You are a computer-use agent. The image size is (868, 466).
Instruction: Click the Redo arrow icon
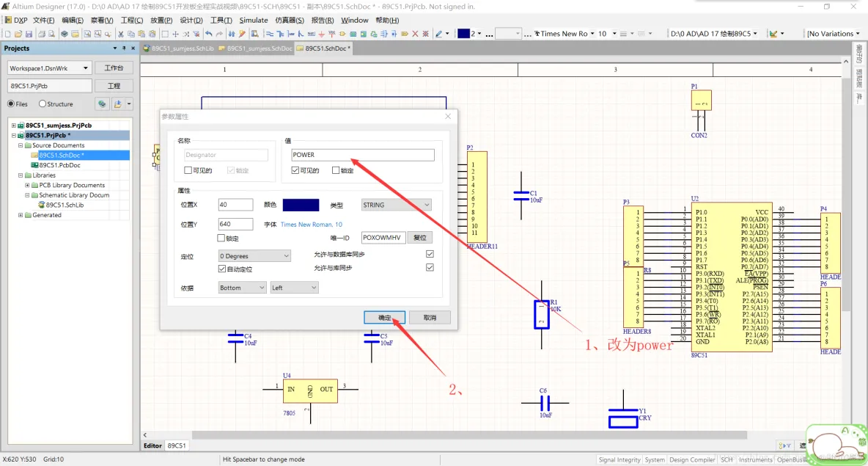coord(219,34)
